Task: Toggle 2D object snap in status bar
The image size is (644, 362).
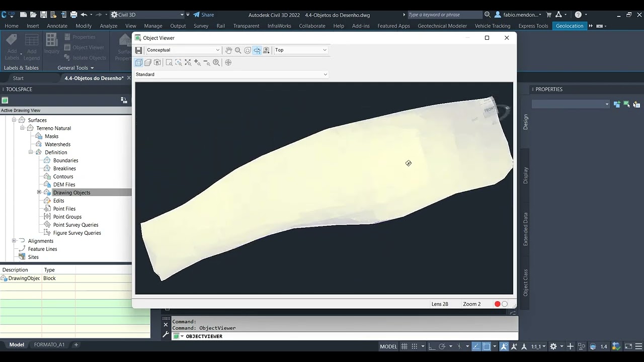Action: (487, 346)
